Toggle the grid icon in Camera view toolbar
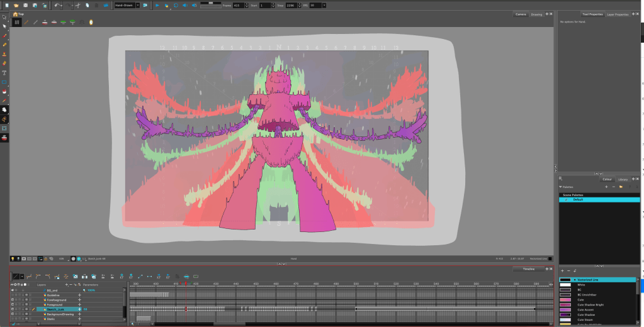Screen dimensions: 644x327 click(17, 22)
